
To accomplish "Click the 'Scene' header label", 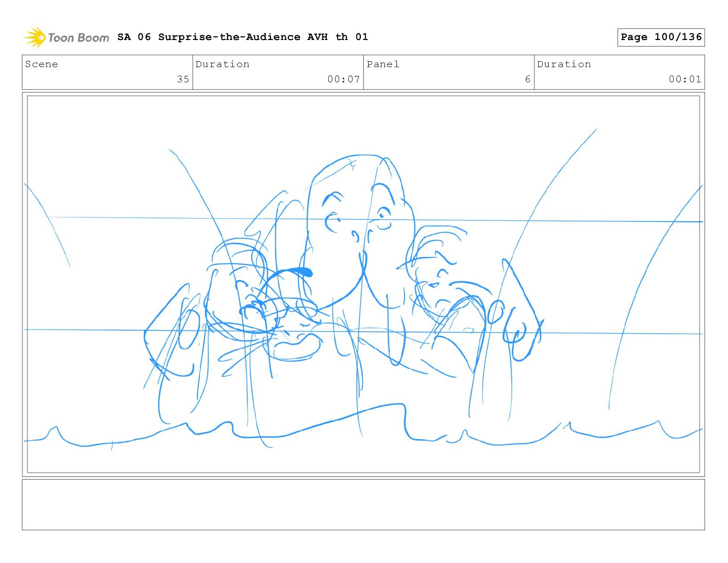I will pyautogui.click(x=41, y=64).
